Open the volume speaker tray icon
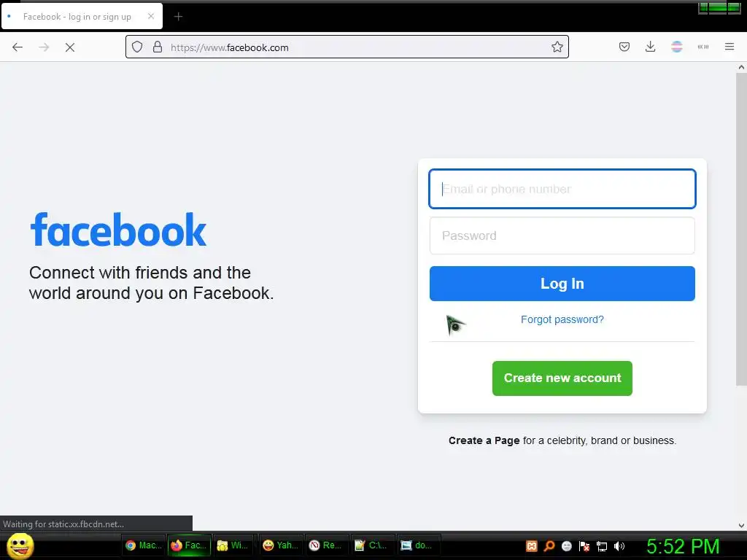The image size is (747, 560). point(619,545)
